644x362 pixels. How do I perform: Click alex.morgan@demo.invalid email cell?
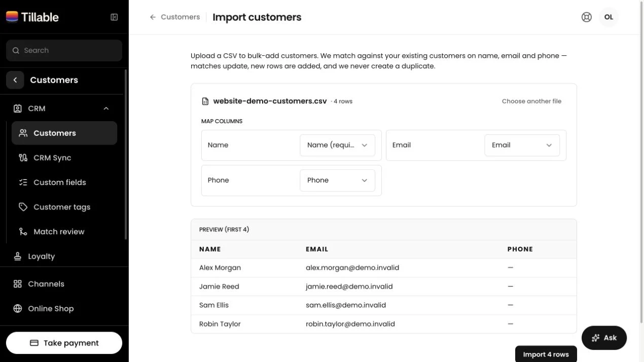click(x=352, y=268)
